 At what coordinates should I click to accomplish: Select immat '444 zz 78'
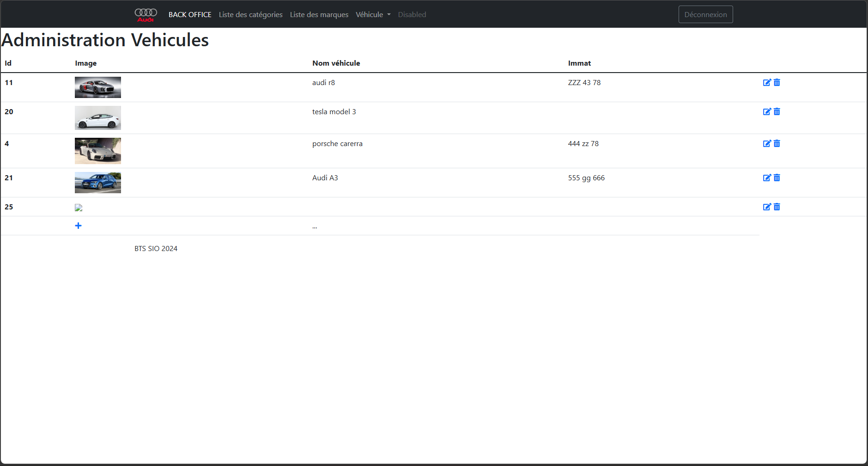coord(583,144)
